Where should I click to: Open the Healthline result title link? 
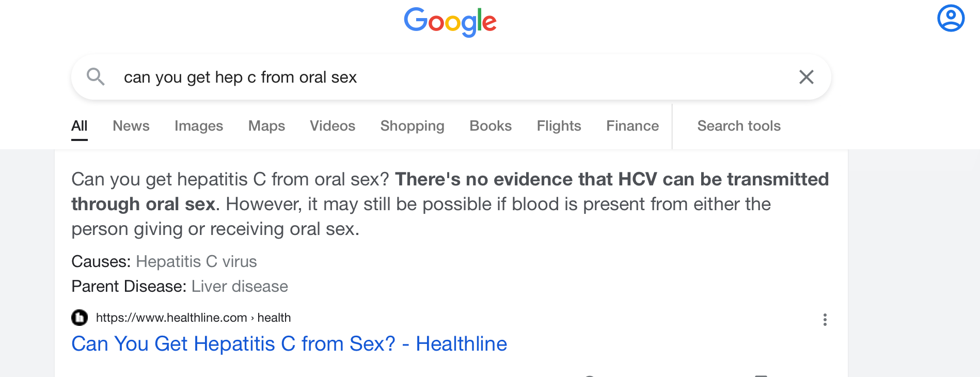tap(289, 343)
